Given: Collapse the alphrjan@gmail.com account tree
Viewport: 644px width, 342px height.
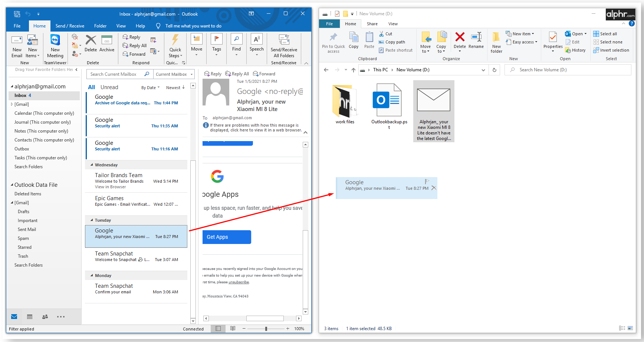Looking at the screenshot, I should pyautogui.click(x=12, y=87).
